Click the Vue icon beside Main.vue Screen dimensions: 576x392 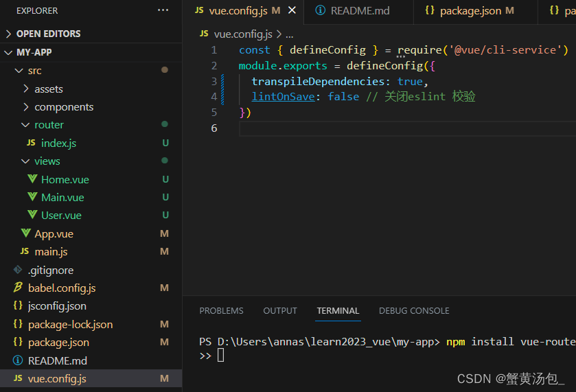[x=32, y=197]
